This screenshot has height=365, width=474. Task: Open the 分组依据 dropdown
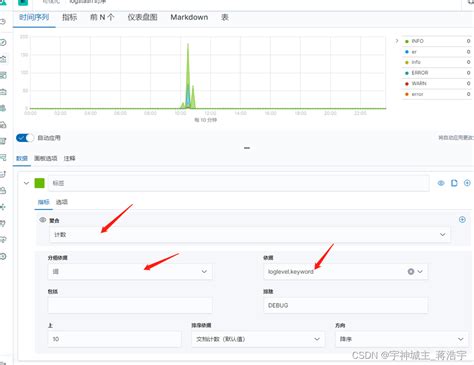[130, 271]
